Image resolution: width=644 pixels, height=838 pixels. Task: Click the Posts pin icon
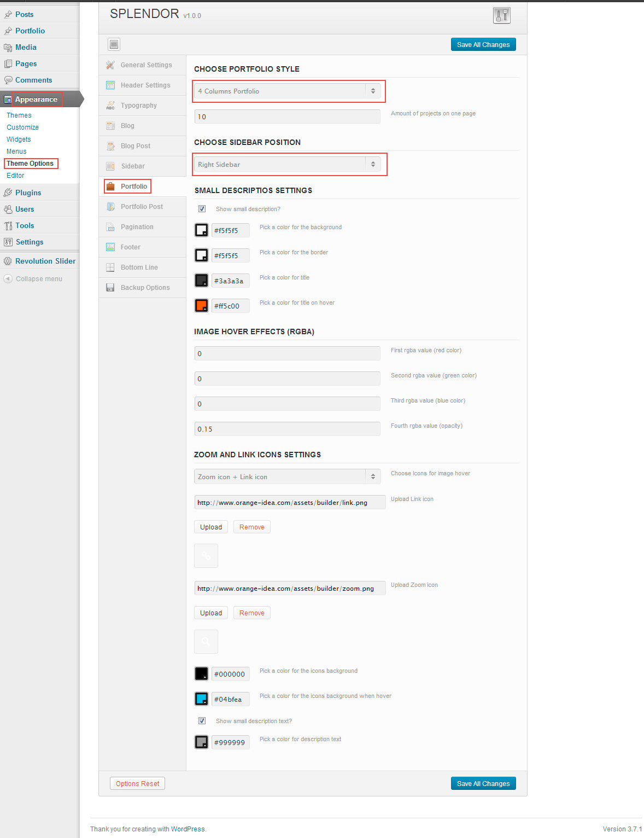pyautogui.click(x=8, y=14)
